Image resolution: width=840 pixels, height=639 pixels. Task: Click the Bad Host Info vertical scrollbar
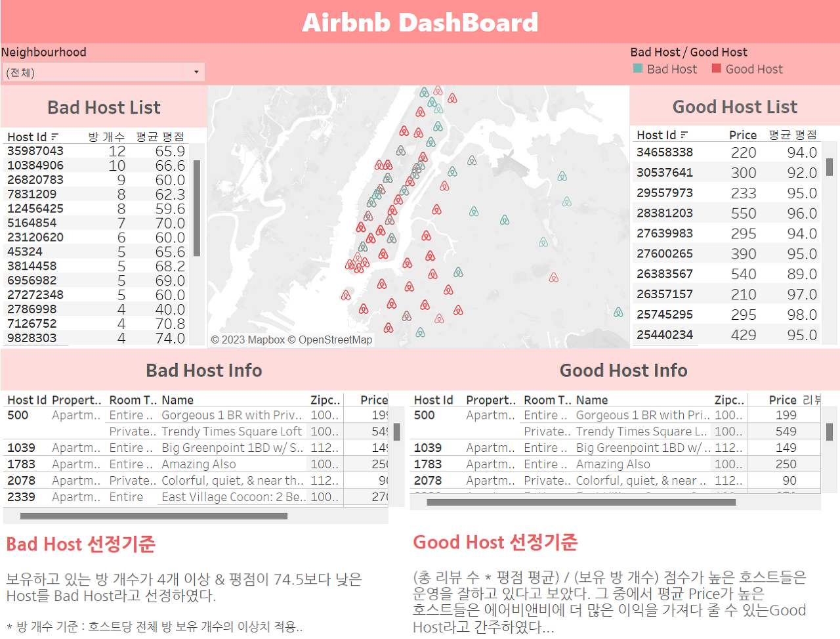pyautogui.click(x=396, y=432)
